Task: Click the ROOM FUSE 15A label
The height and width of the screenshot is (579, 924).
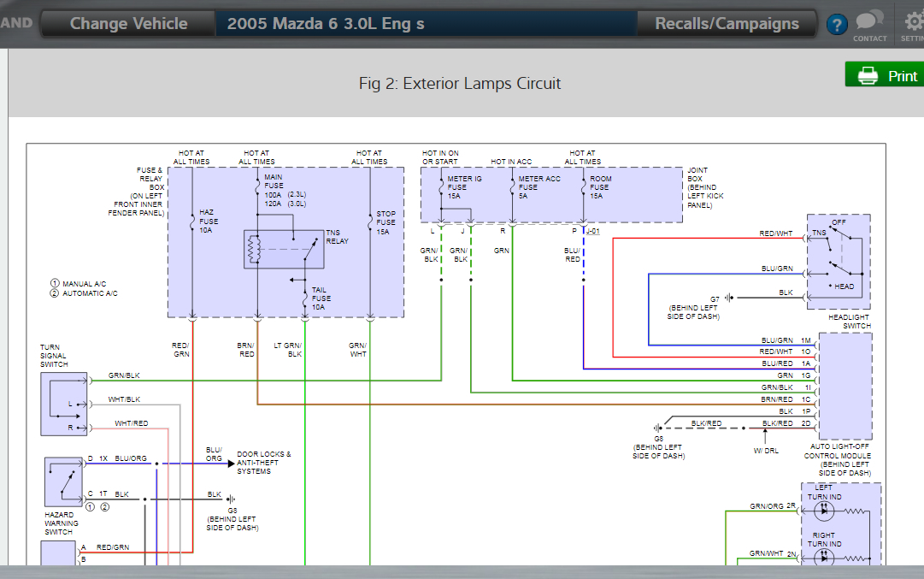Action: pos(601,187)
